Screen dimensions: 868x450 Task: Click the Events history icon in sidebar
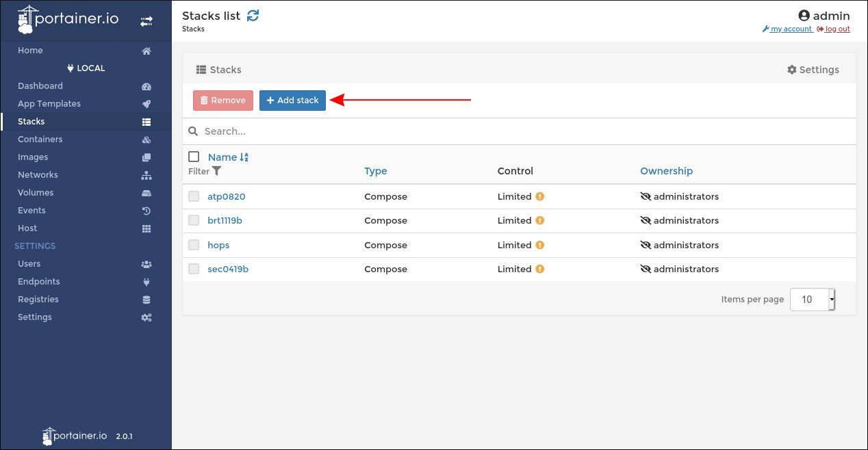[x=146, y=210]
